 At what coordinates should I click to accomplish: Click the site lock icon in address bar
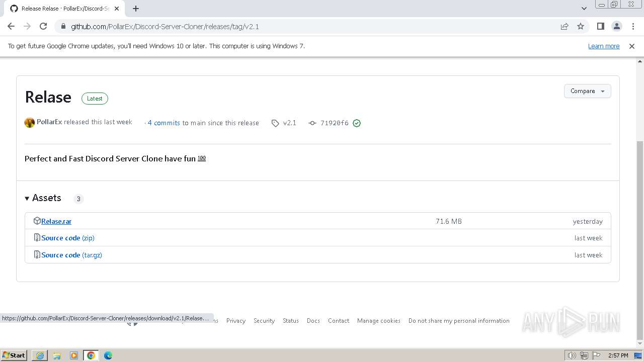(x=63, y=26)
